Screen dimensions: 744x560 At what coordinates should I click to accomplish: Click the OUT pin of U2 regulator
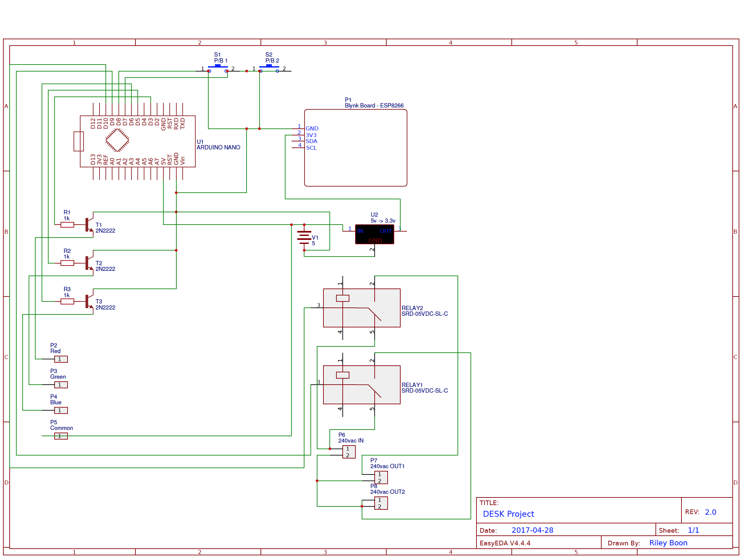tap(386, 231)
